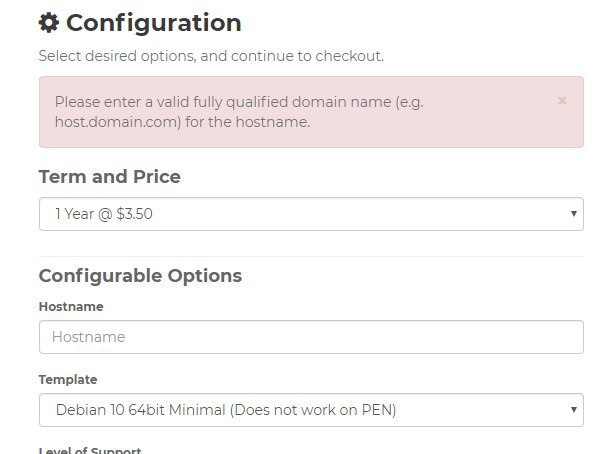Screen dimensions: 600x454
Task: Click the arrow on the 1 Year select
Action: point(574,214)
